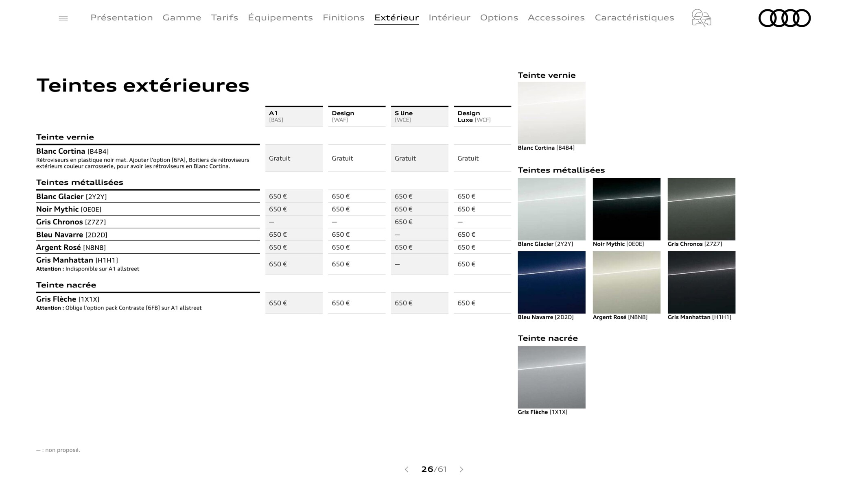Click the Design [WAF] column header
Image resolution: width=868 pixels, height=488 pixels.
click(x=356, y=116)
